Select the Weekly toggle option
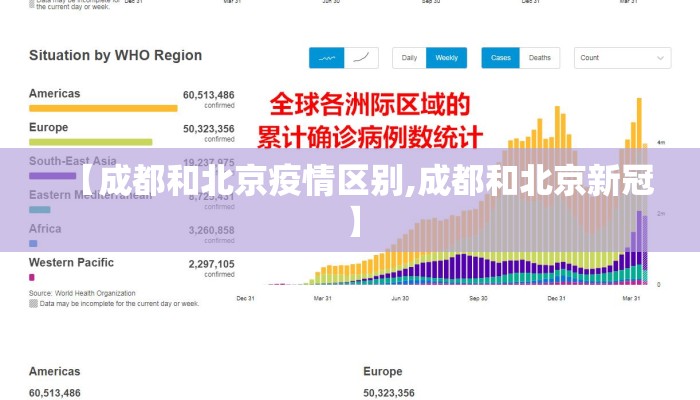The width and height of the screenshot is (700, 400). point(446,58)
